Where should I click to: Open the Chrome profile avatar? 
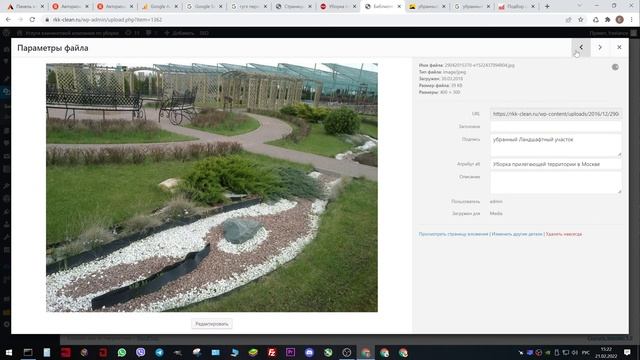pyautogui.click(x=620, y=20)
